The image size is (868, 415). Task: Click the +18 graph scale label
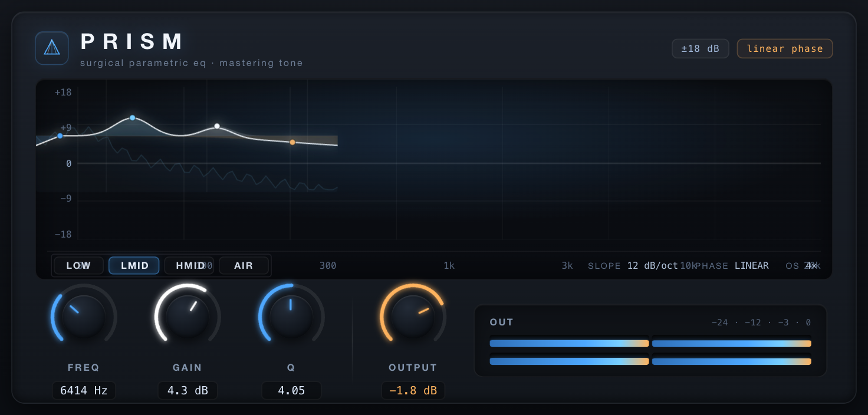pyautogui.click(x=63, y=93)
